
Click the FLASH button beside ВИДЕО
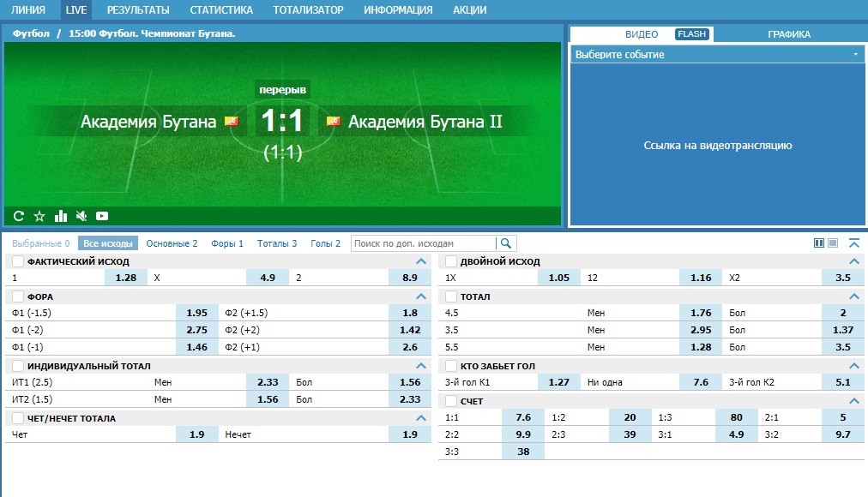(x=692, y=34)
